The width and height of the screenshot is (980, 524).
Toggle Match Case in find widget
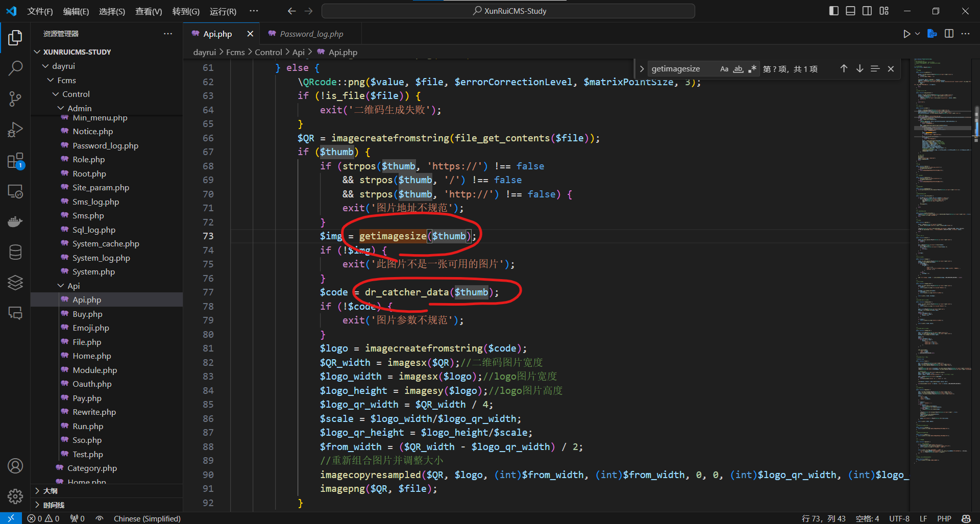point(724,69)
